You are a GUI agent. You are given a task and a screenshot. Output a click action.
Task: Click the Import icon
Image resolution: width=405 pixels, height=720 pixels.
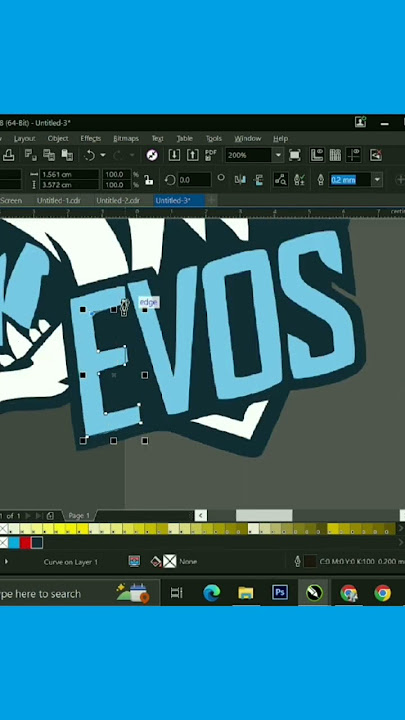[x=174, y=155]
